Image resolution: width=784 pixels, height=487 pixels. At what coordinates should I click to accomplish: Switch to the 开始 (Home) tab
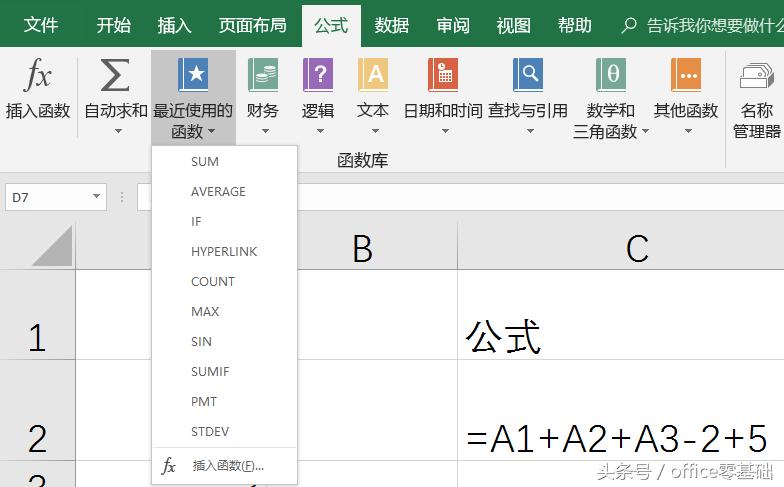click(114, 25)
